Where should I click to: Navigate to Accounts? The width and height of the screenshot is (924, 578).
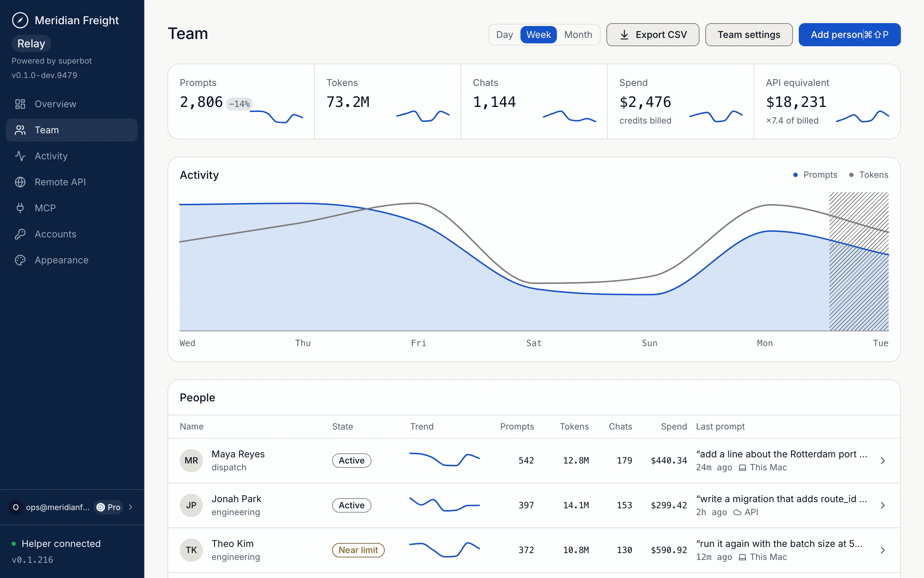tap(72, 234)
